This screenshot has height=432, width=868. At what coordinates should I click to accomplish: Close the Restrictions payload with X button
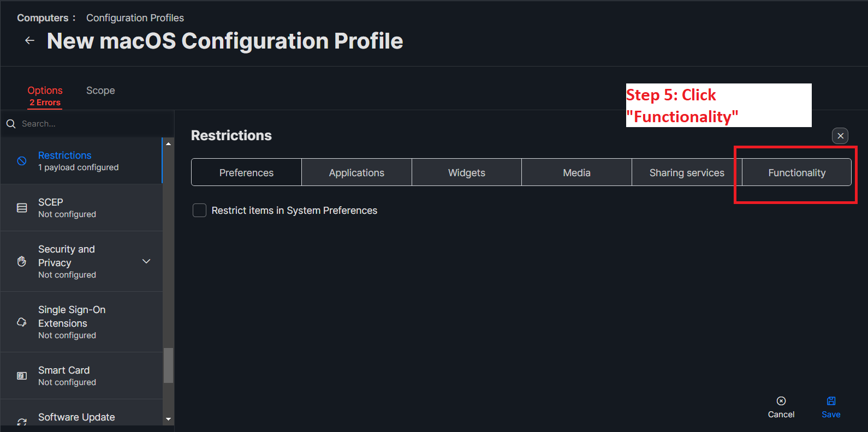coord(840,136)
